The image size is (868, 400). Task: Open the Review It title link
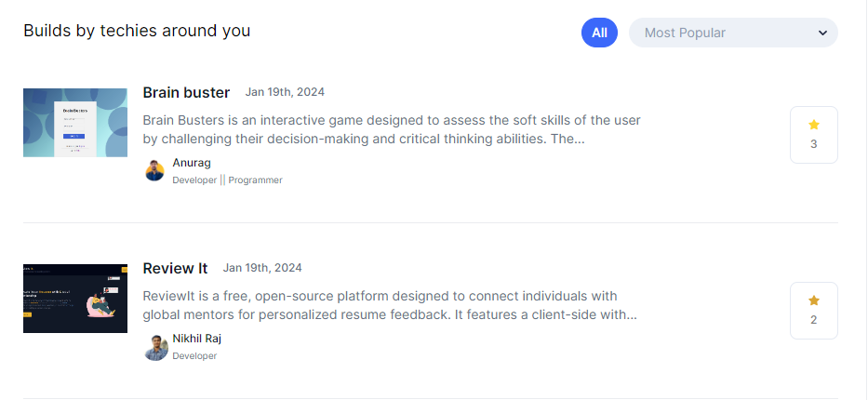pos(175,268)
